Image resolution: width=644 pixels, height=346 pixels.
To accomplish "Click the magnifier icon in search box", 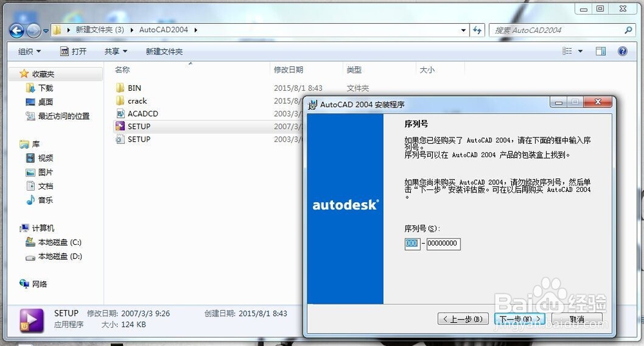I will click(x=628, y=30).
